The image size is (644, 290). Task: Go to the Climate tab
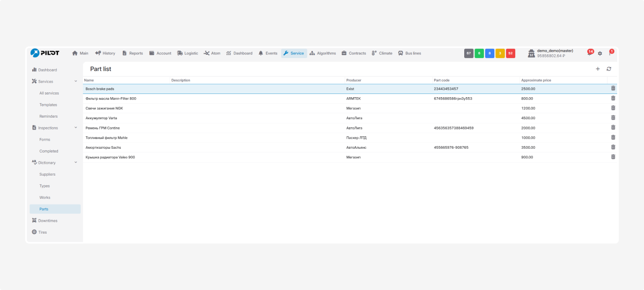(382, 53)
